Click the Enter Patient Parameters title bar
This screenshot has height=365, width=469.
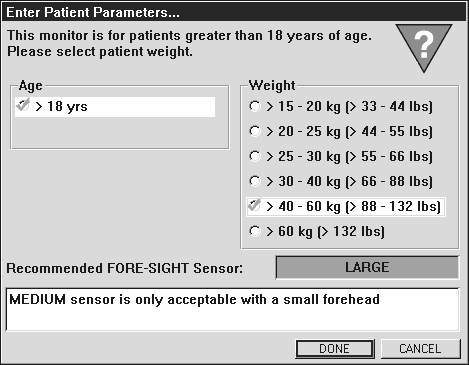[234, 12]
